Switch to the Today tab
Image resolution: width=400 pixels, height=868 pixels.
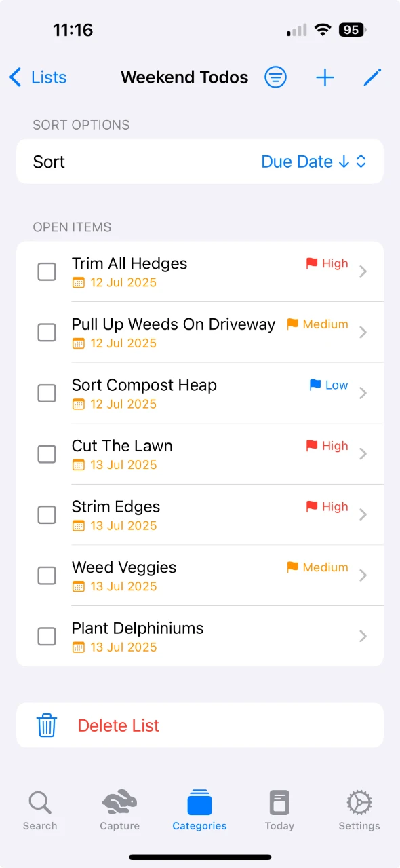(279, 810)
